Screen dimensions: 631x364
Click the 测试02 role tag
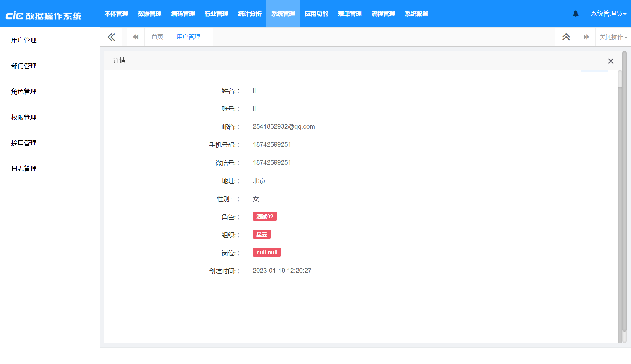pyautogui.click(x=265, y=217)
